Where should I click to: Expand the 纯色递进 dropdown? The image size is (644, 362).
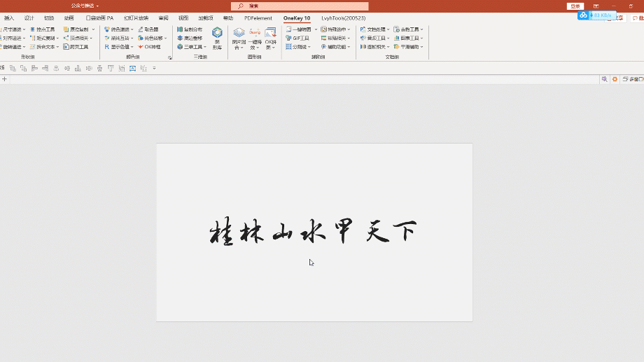tap(132, 29)
